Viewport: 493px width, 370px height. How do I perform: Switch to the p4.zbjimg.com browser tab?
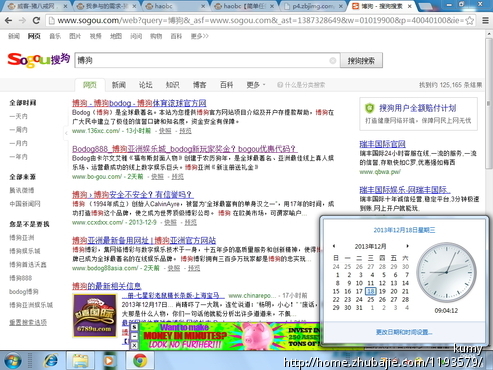(x=312, y=6)
